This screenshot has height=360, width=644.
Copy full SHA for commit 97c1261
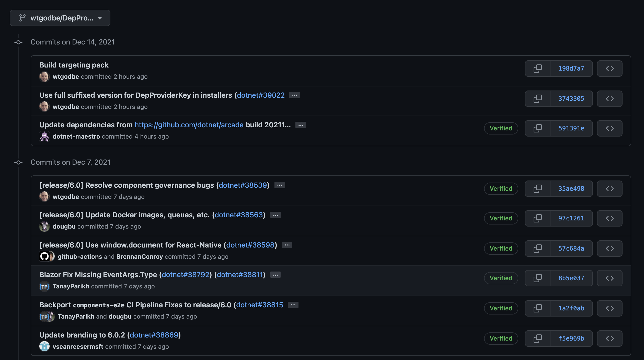(537, 218)
